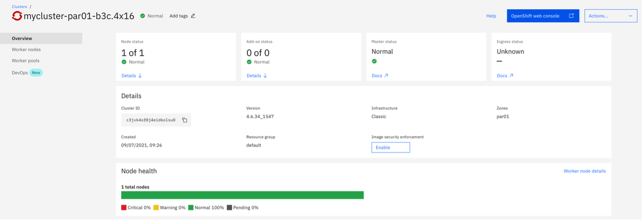
Task: Click Add tags
Action: coord(179,16)
